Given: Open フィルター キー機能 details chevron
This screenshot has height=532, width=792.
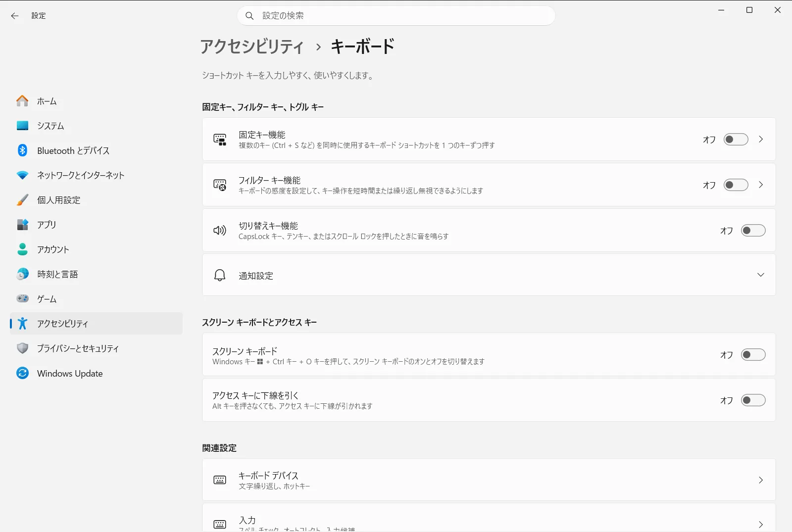Looking at the screenshot, I should [x=761, y=185].
